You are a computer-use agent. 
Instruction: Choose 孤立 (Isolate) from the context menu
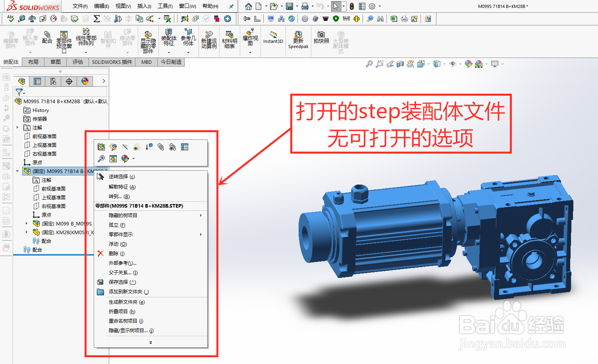[x=116, y=225]
